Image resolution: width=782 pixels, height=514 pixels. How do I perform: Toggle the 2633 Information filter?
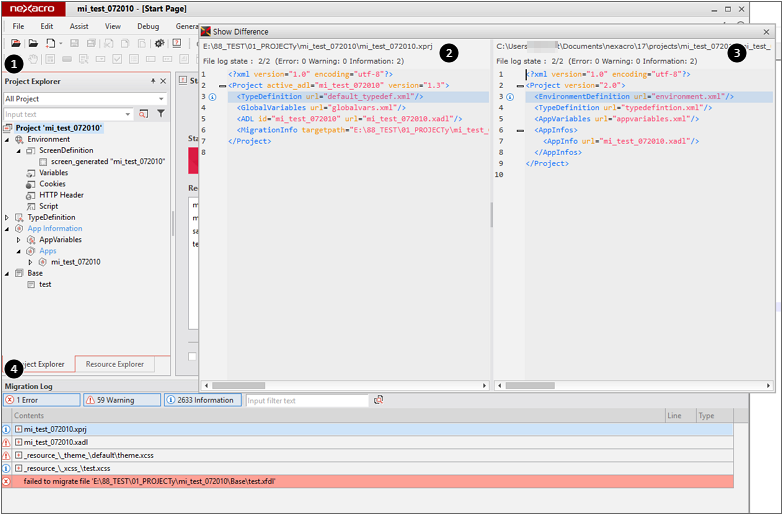tap(203, 400)
